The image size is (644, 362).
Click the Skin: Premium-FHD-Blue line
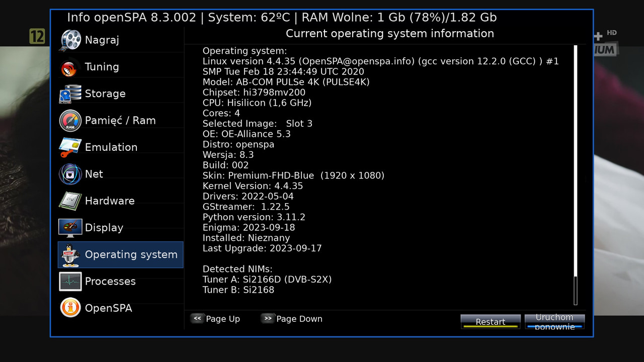pyautogui.click(x=293, y=175)
